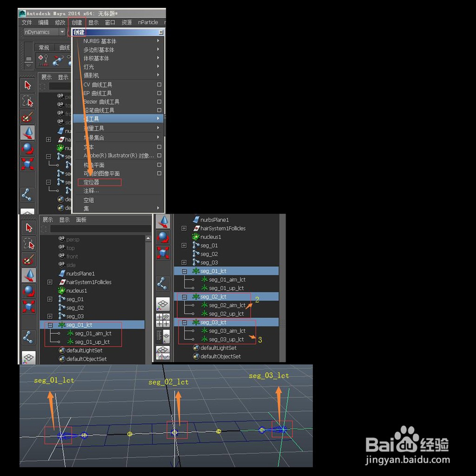Close the torn-off 创建 menu
The image size is (476, 476).
pyautogui.click(x=161, y=32)
